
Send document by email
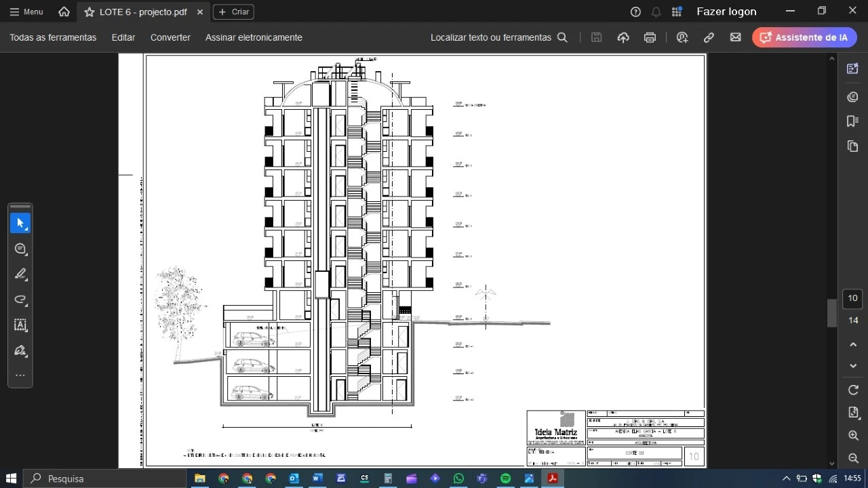[735, 37]
